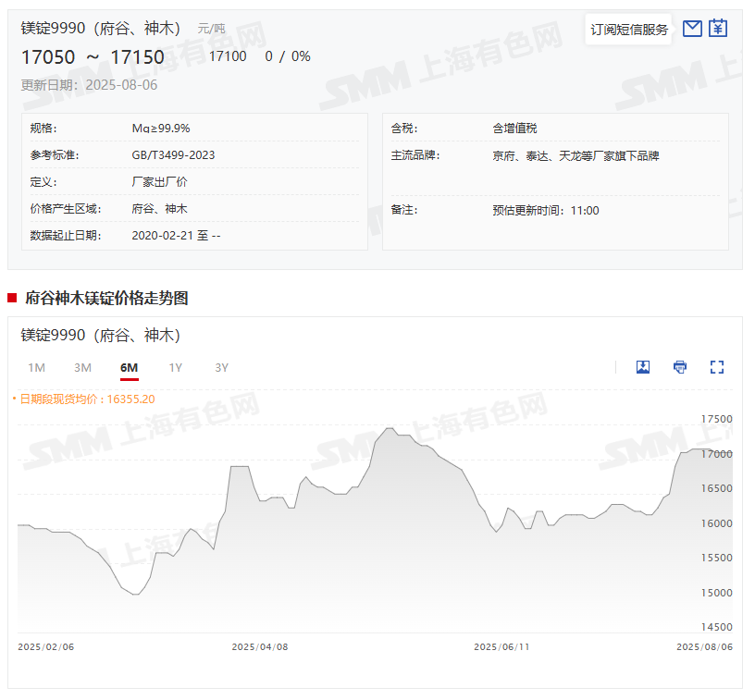Click the yen calendar price icon
Viewport: 755px width, 700px height.
718,29
